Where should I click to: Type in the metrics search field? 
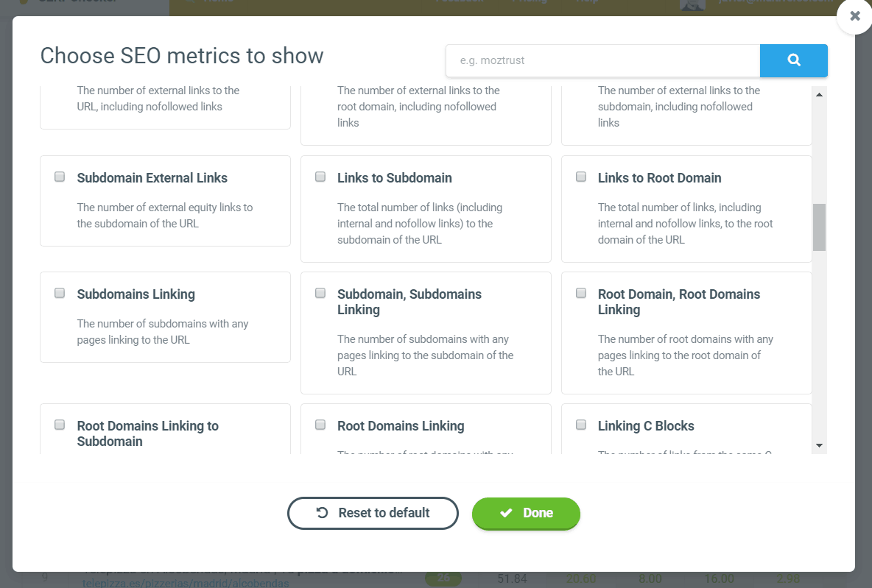602,60
